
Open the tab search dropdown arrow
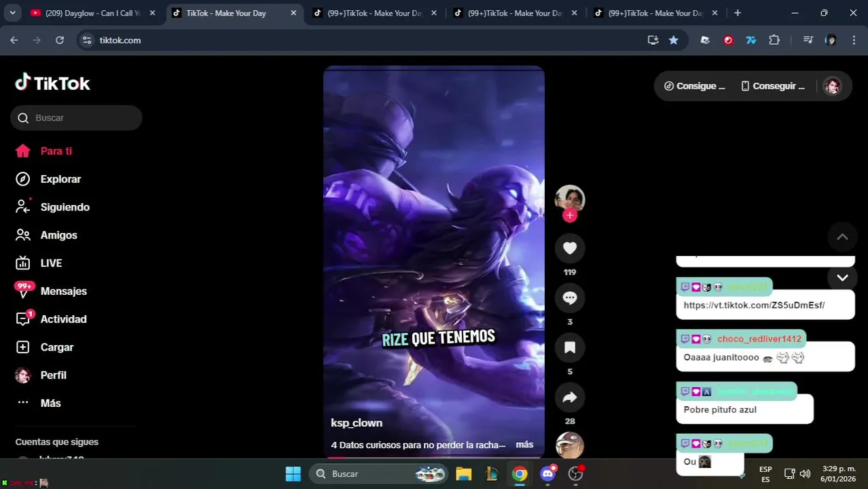[12, 13]
